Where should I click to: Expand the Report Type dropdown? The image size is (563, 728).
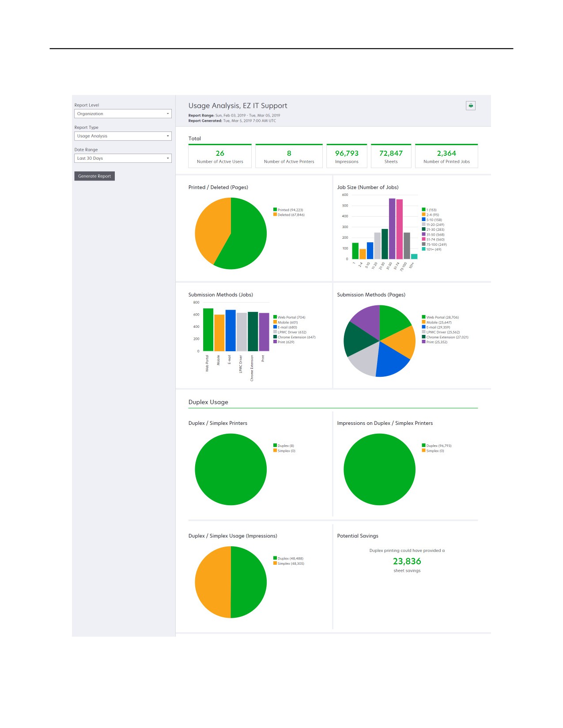123,136
